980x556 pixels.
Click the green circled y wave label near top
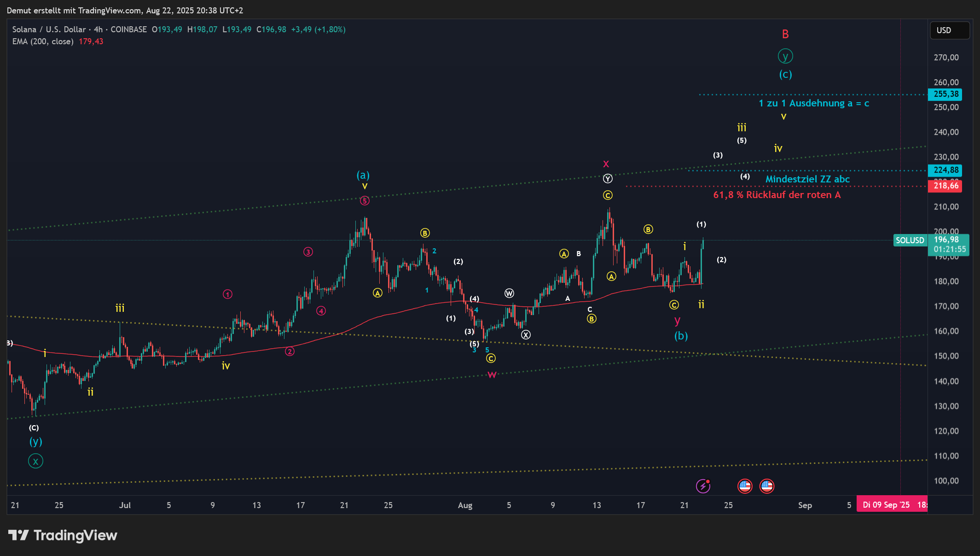(785, 56)
